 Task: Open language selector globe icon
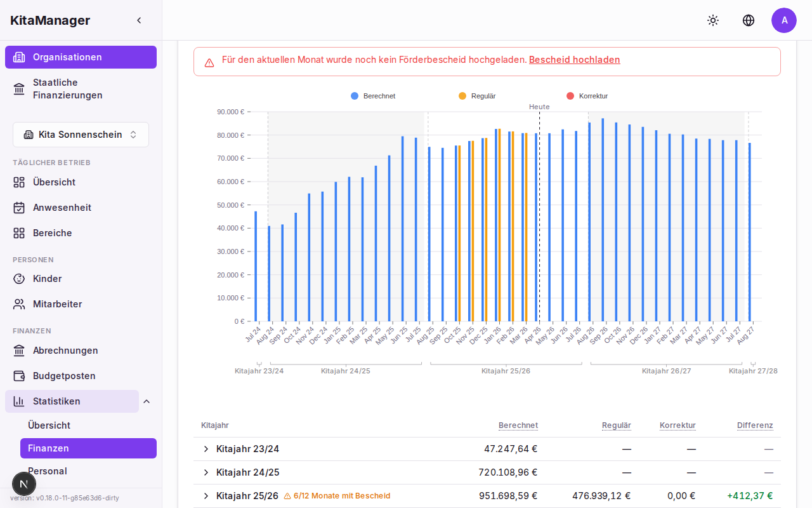pos(749,20)
